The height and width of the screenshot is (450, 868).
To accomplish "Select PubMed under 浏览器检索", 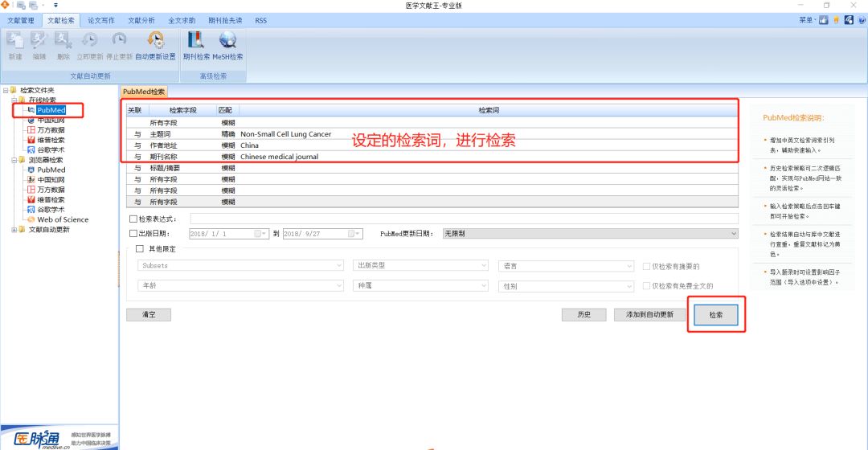I will [51, 170].
